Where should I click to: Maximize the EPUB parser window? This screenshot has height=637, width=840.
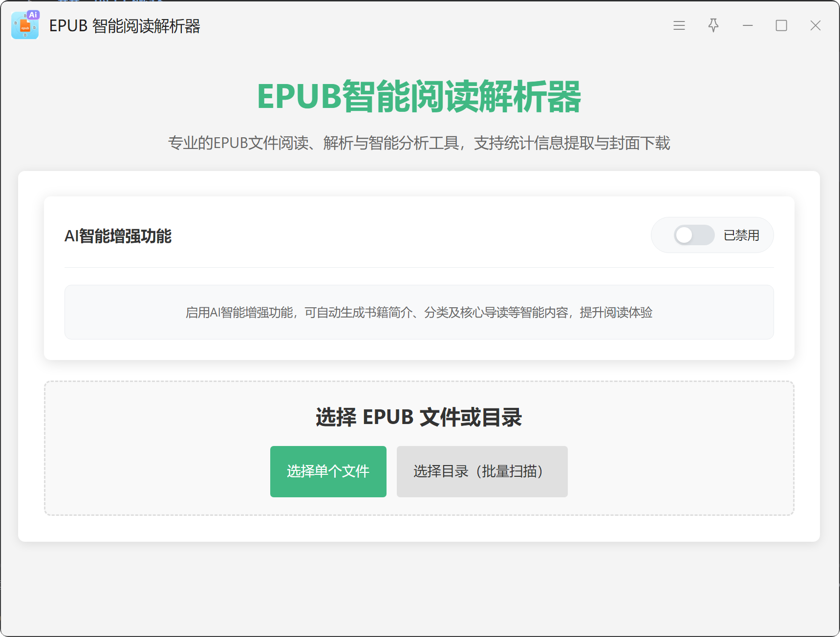[x=781, y=25]
